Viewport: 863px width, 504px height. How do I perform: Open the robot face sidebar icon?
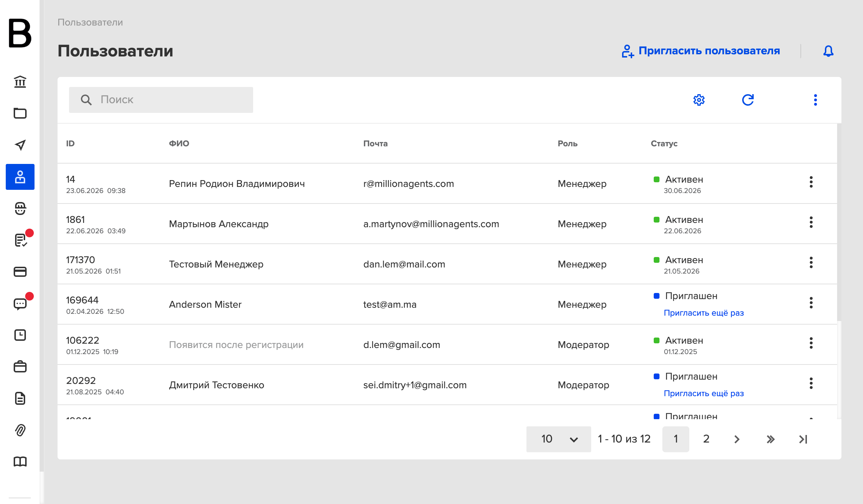(20, 209)
